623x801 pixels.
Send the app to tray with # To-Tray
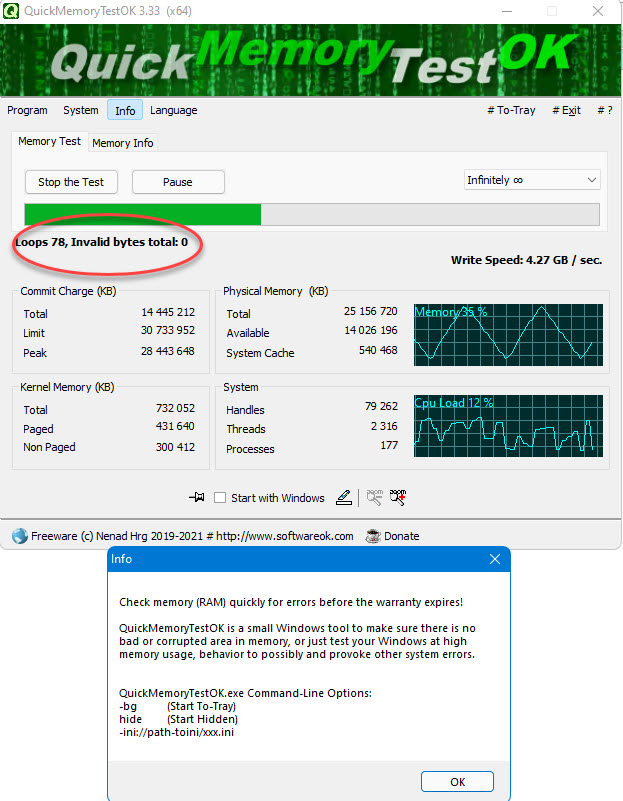(511, 110)
